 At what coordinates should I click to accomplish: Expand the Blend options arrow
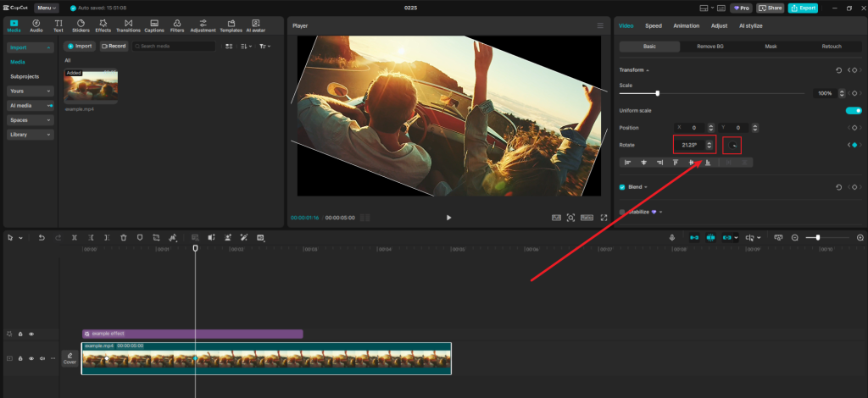pos(645,187)
